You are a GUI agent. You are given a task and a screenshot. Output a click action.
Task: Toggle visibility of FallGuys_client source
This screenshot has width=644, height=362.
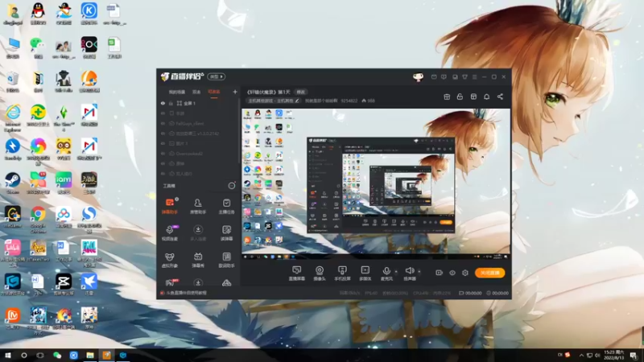[x=163, y=124]
